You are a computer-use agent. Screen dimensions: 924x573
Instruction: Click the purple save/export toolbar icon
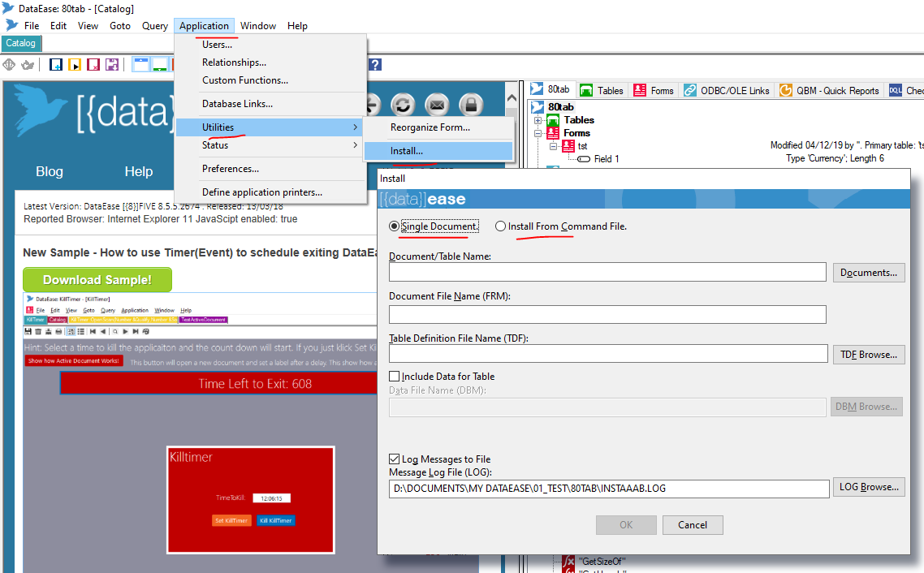[112, 65]
